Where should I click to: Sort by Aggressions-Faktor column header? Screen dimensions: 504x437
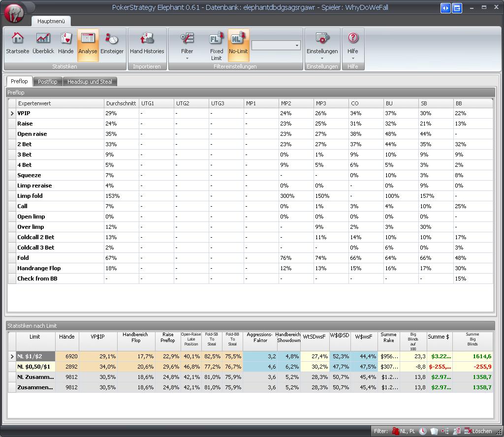[x=259, y=341]
